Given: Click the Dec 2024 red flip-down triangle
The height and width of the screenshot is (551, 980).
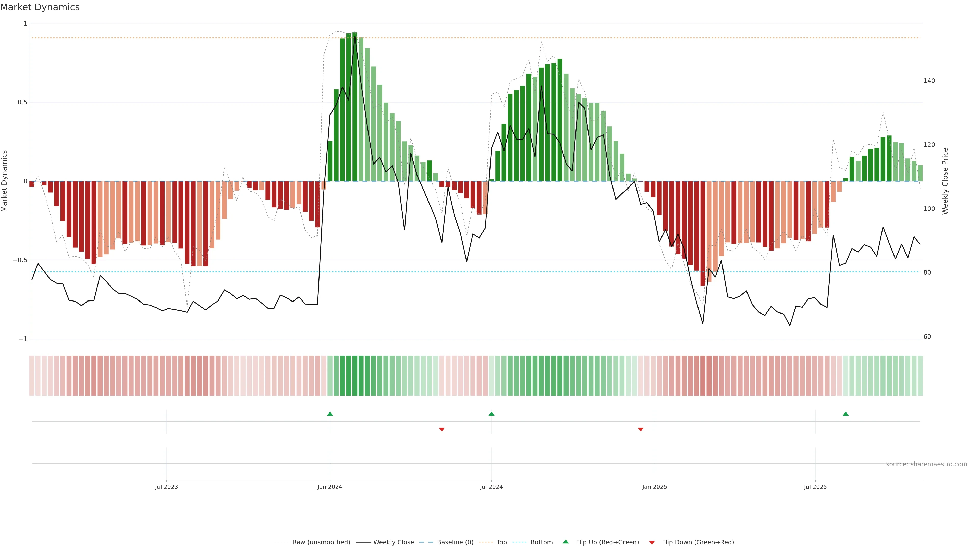Looking at the screenshot, I should pos(640,429).
